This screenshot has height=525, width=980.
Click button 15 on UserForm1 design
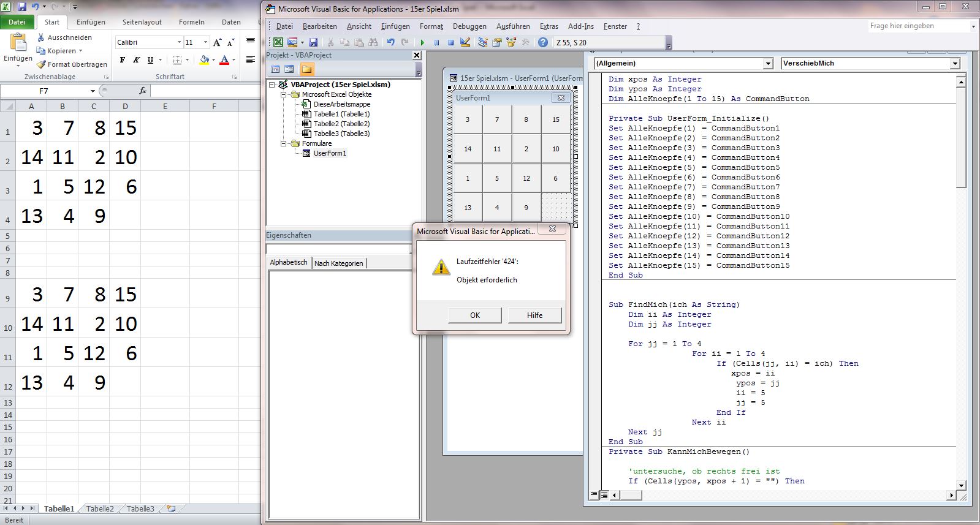pyautogui.click(x=556, y=119)
